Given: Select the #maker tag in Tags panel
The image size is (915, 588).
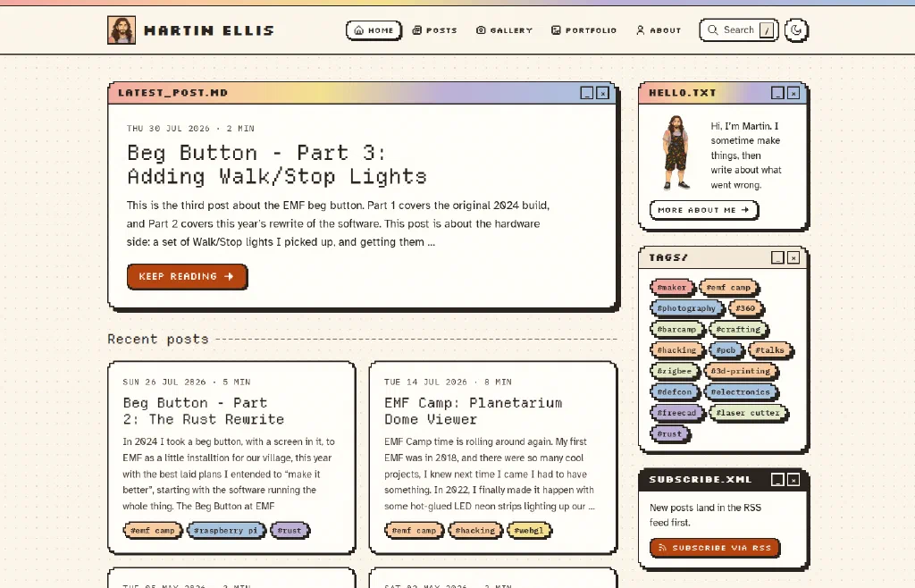Looking at the screenshot, I should [672, 288].
